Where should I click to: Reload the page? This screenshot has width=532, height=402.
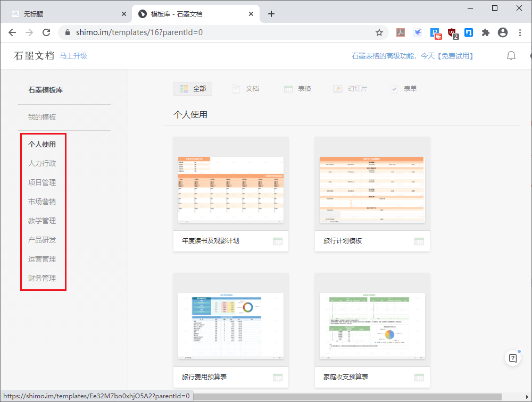tap(46, 32)
